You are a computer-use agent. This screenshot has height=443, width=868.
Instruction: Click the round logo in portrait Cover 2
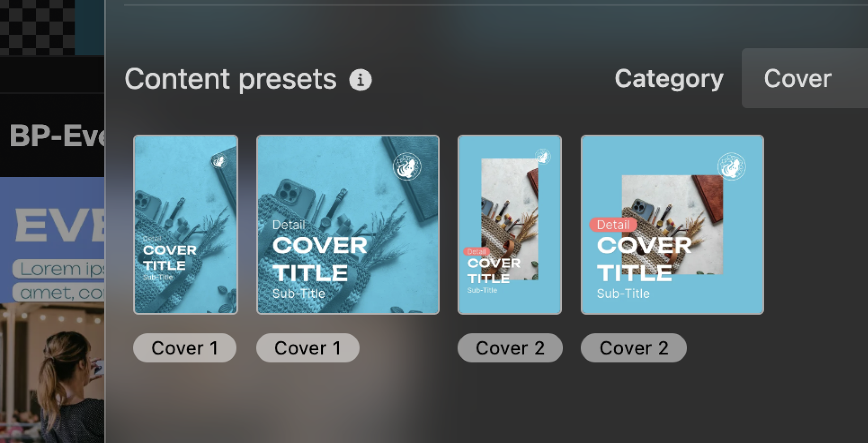543,157
